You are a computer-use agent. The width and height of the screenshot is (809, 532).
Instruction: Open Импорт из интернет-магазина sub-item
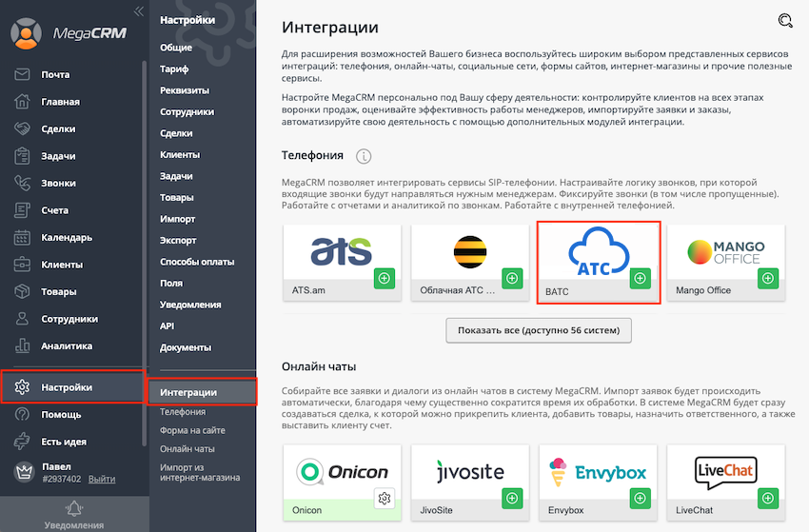click(x=200, y=472)
